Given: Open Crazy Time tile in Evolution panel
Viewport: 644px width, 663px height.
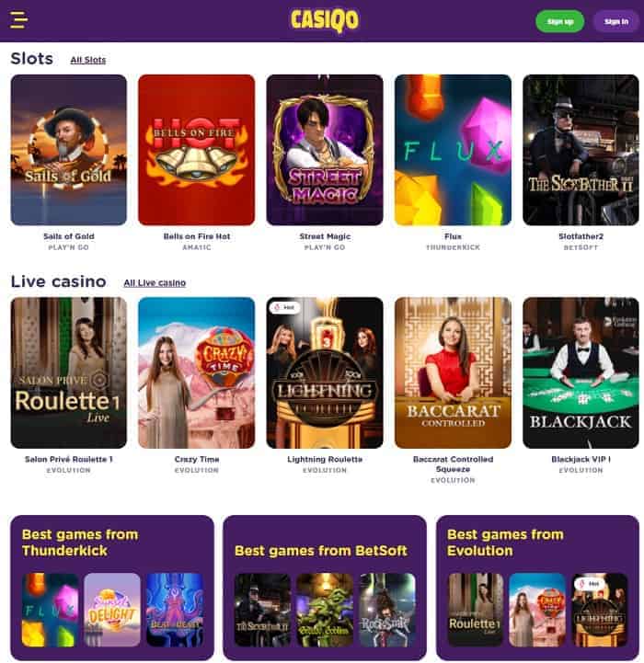Looking at the screenshot, I should (x=537, y=610).
